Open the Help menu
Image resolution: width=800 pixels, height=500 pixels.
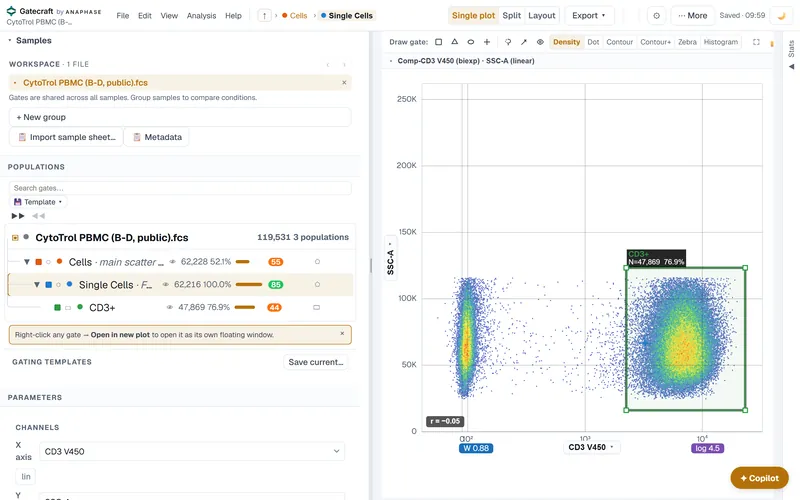233,16
